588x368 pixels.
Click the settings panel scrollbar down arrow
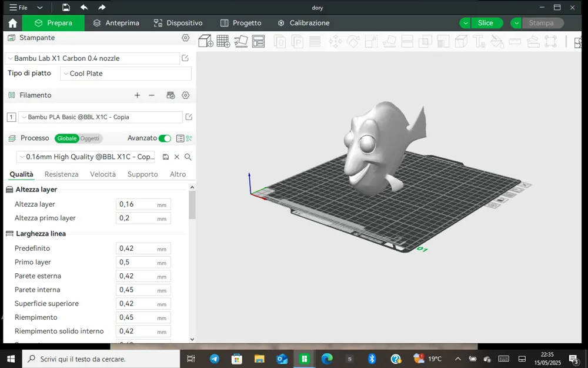192,340
